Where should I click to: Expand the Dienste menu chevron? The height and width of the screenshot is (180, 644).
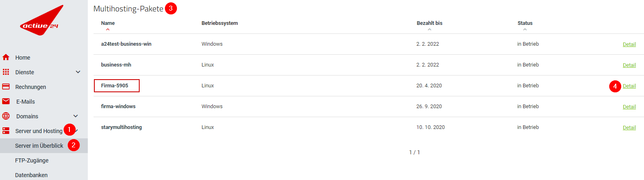point(78,72)
